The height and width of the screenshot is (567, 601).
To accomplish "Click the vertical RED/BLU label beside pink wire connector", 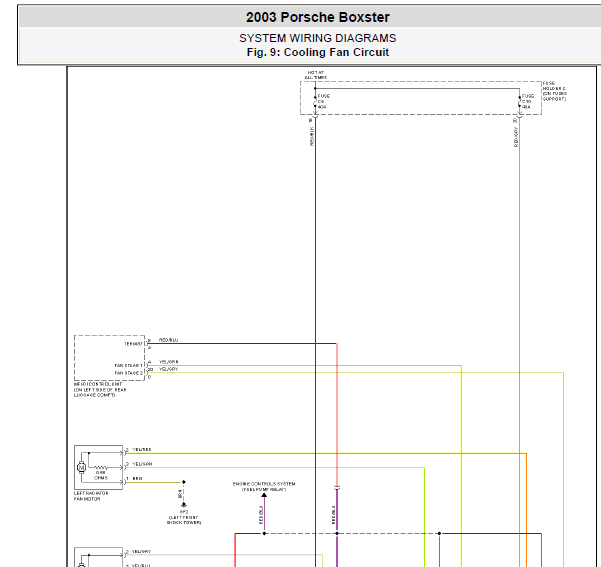I will click(333, 515).
